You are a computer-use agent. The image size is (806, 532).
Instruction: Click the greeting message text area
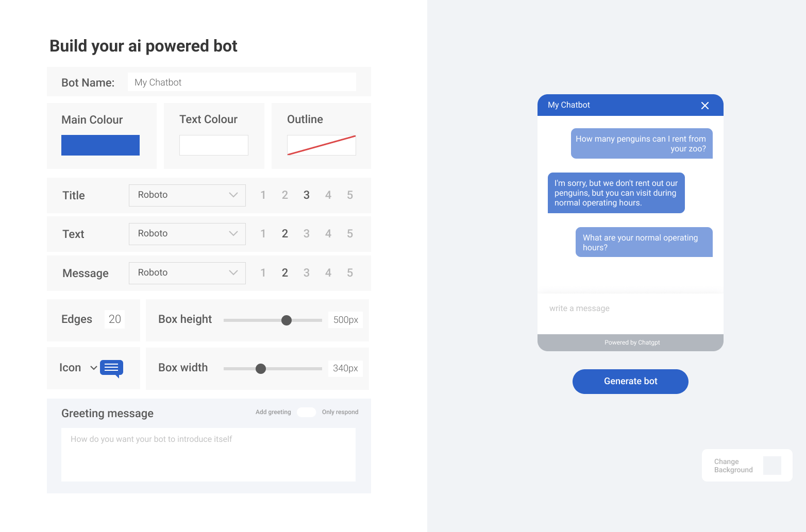coord(208,455)
